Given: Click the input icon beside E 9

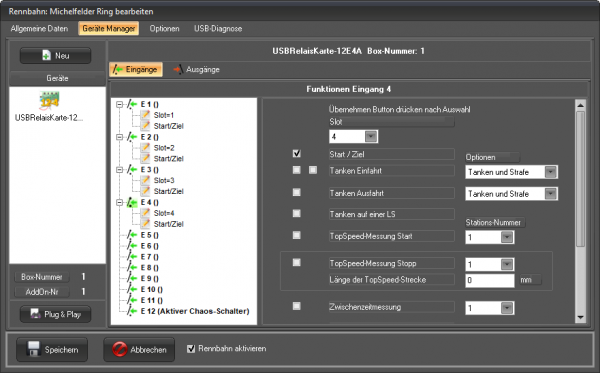Looking at the screenshot, I should [132, 279].
